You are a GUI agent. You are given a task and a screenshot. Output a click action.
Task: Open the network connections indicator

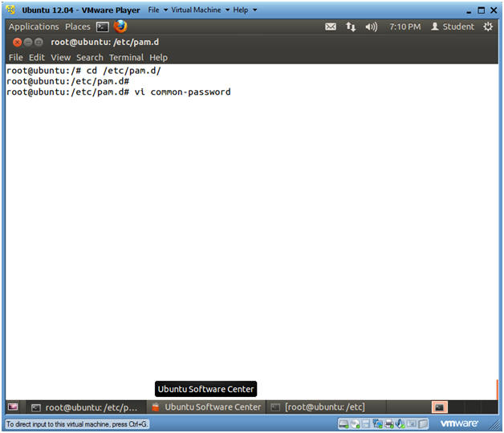pyautogui.click(x=351, y=27)
